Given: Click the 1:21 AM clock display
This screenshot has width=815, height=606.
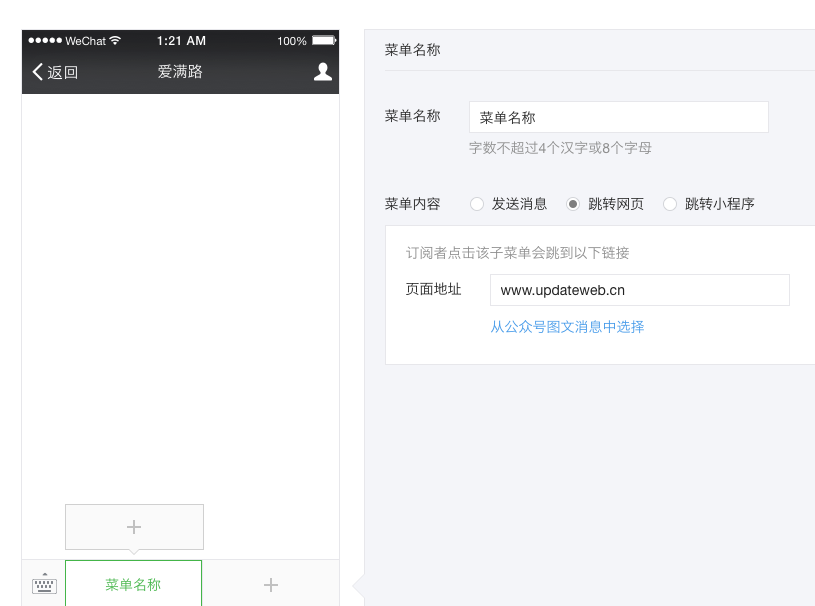Looking at the screenshot, I should click(181, 41).
